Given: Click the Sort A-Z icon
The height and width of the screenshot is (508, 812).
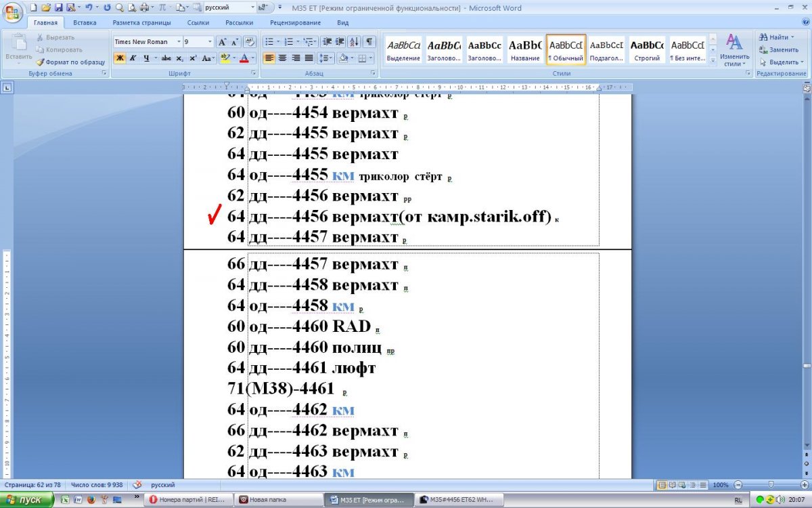Looking at the screenshot, I should tap(355, 41).
